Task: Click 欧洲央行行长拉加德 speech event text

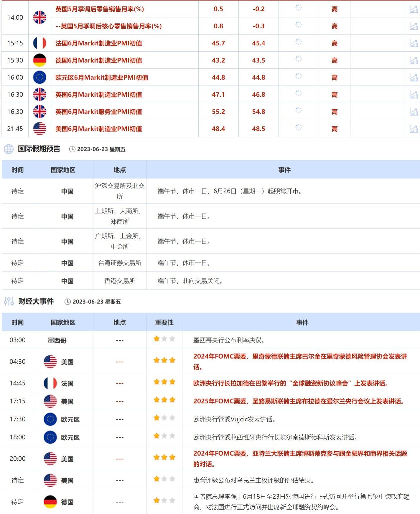Action: [291, 383]
